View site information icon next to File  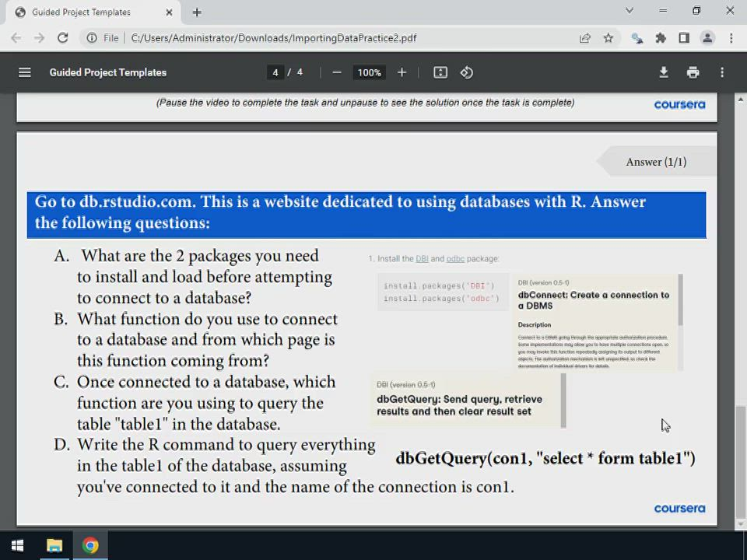(x=92, y=38)
